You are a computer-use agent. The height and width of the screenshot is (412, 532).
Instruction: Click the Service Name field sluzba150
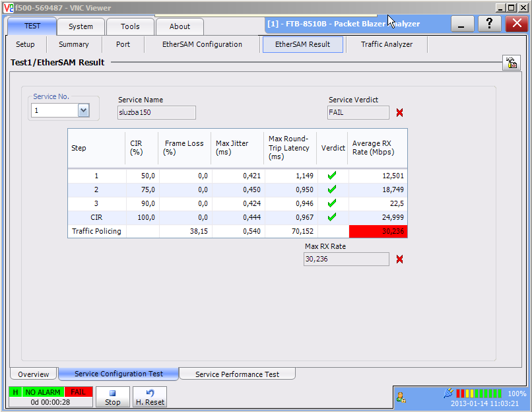(x=156, y=112)
